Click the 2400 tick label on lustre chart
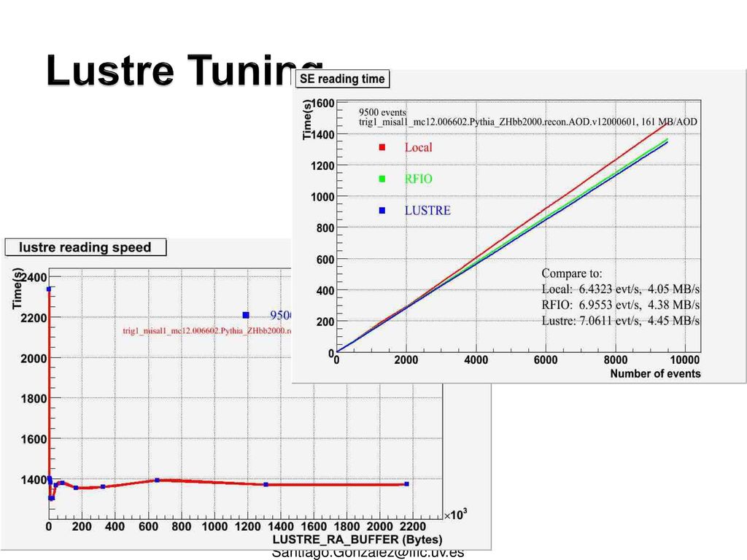Screen dimensions: 747x560 pos(34,277)
